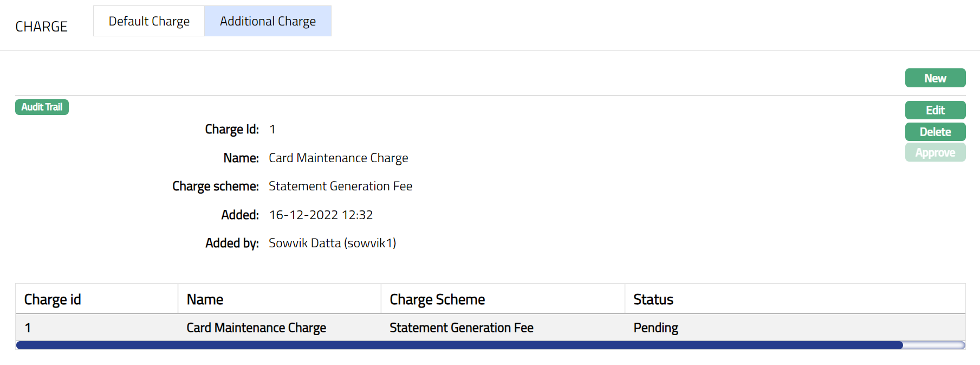Click the horizontal scrollbar thumb below the table
Image resolution: width=980 pixels, height=365 pixels.
coord(459,345)
